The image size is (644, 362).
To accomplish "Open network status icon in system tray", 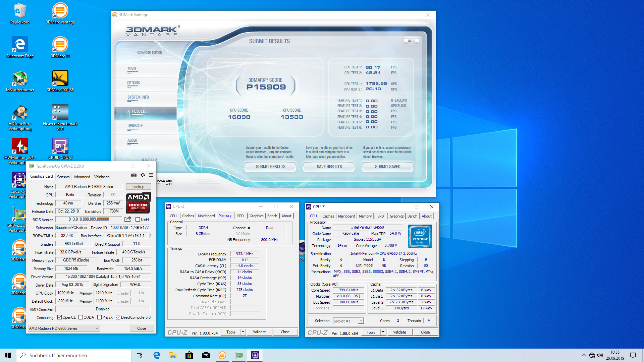I will point(592,355).
